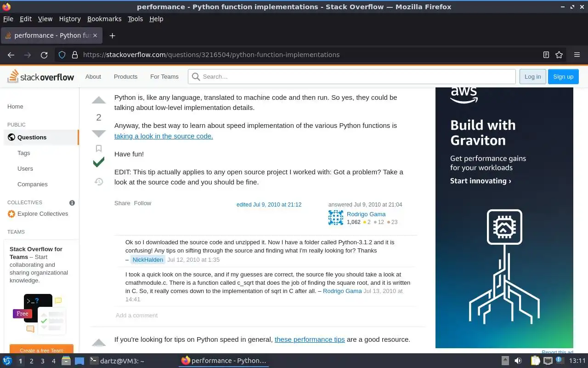Image resolution: width=588 pixels, height=368 pixels.
Task: Open the Edit menu
Action: [26, 19]
